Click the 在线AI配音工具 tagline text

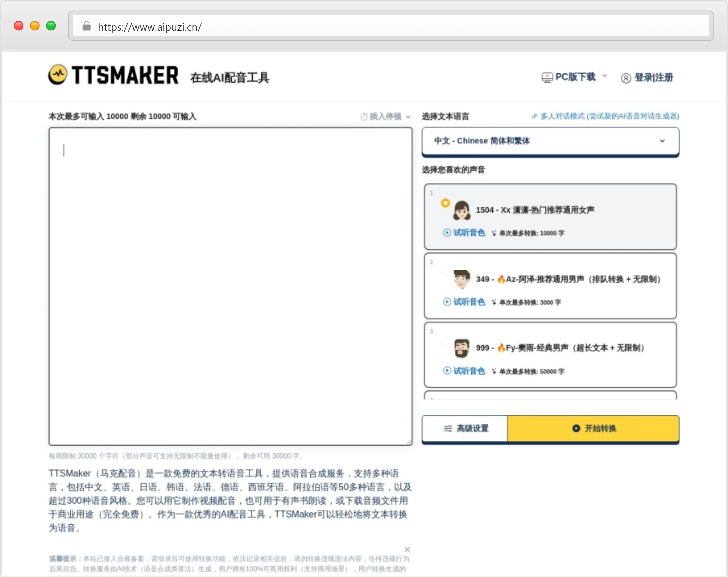click(x=230, y=78)
